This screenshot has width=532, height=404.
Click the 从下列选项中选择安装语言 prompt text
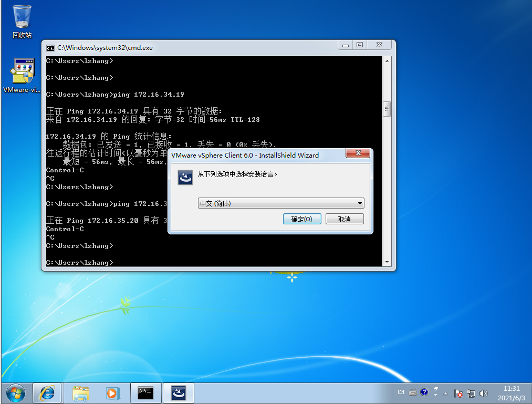(237, 174)
